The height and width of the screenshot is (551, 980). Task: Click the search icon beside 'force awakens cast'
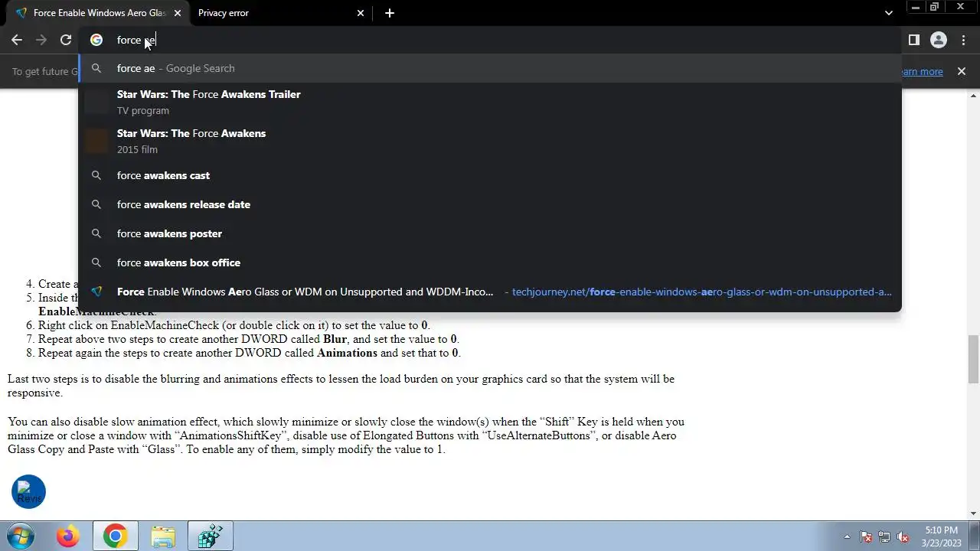[96, 175]
